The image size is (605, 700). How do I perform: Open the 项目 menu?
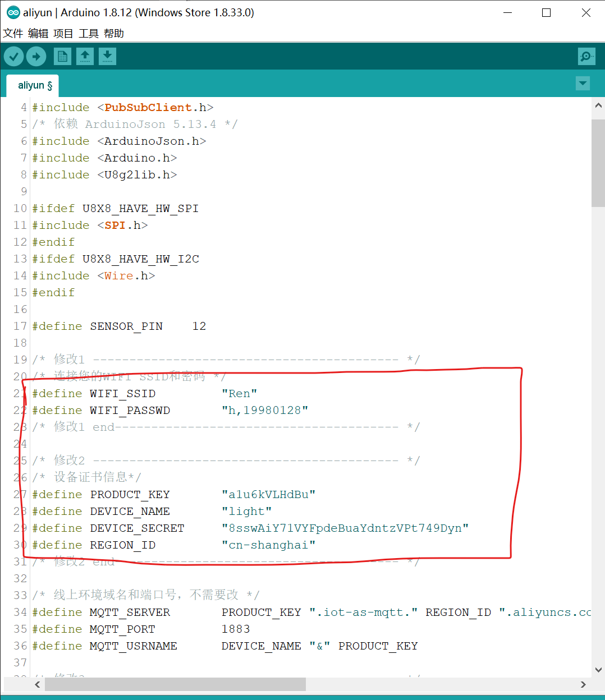pos(63,34)
